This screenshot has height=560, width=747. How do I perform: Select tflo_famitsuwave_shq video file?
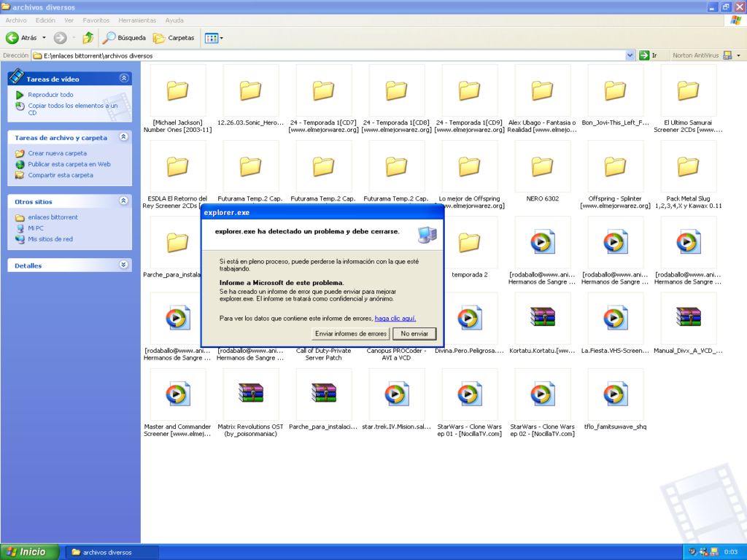[x=615, y=400]
